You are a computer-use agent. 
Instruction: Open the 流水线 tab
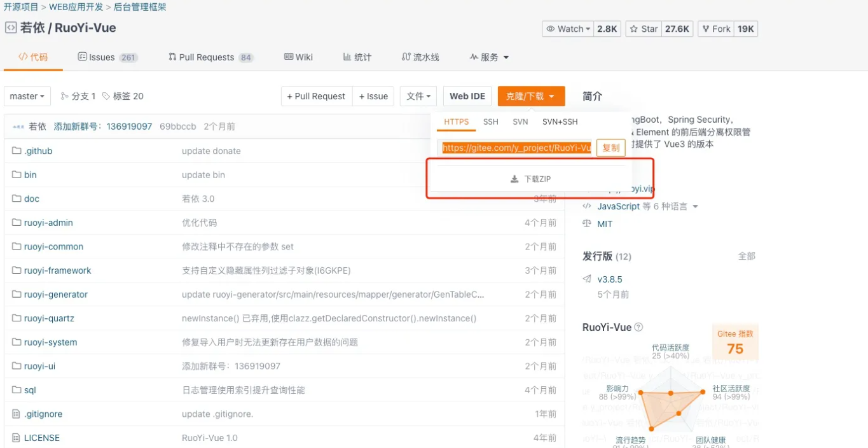420,57
